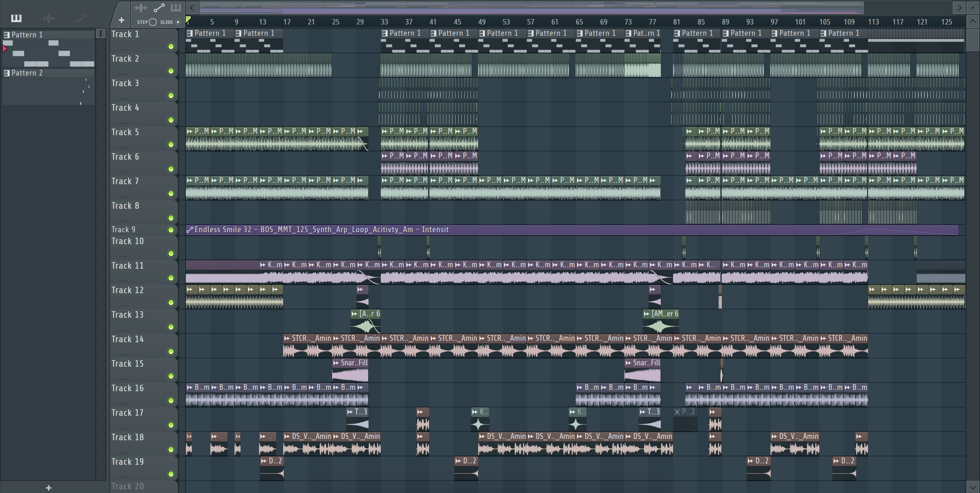The height and width of the screenshot is (493, 980).
Task: Click the first Pattern 1 clip icon on Track 1
Action: point(190,33)
